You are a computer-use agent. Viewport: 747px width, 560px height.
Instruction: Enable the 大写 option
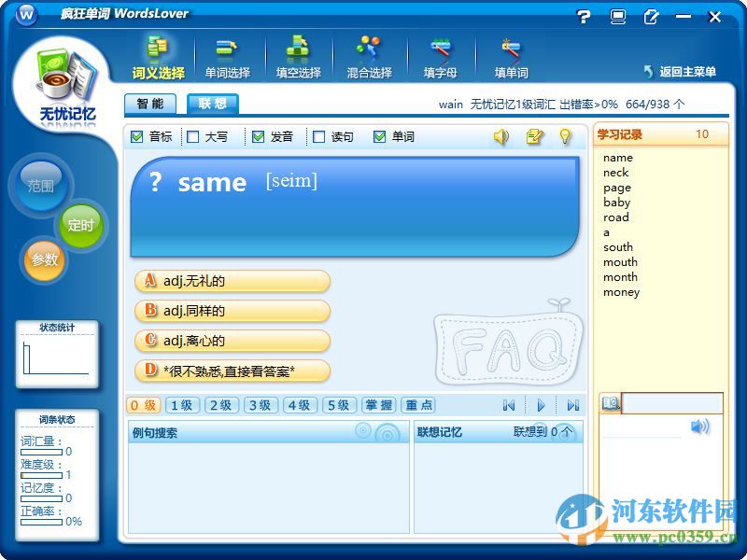tap(190, 136)
